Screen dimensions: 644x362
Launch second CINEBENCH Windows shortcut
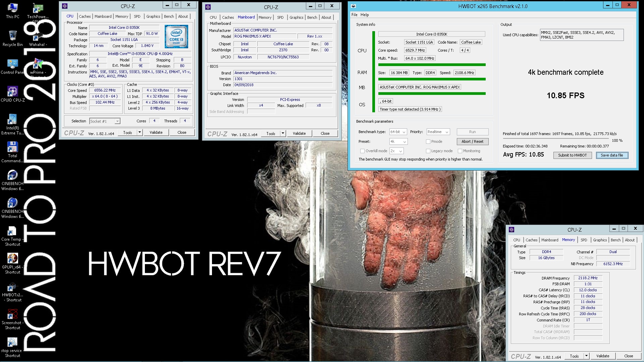(12, 208)
